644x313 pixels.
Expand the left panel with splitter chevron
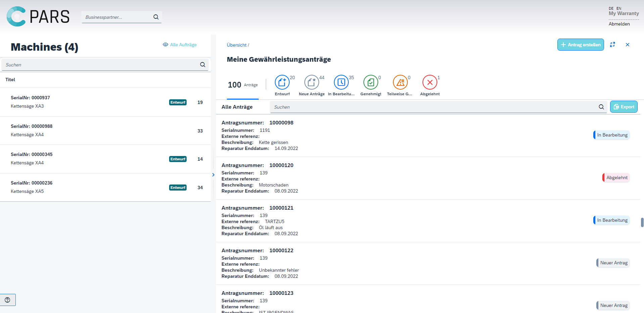click(213, 175)
